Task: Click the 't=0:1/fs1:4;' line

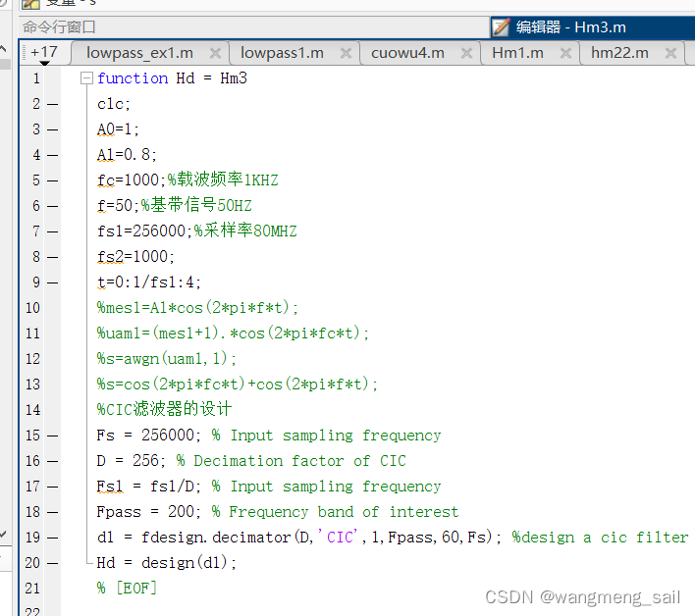Action: click(149, 282)
